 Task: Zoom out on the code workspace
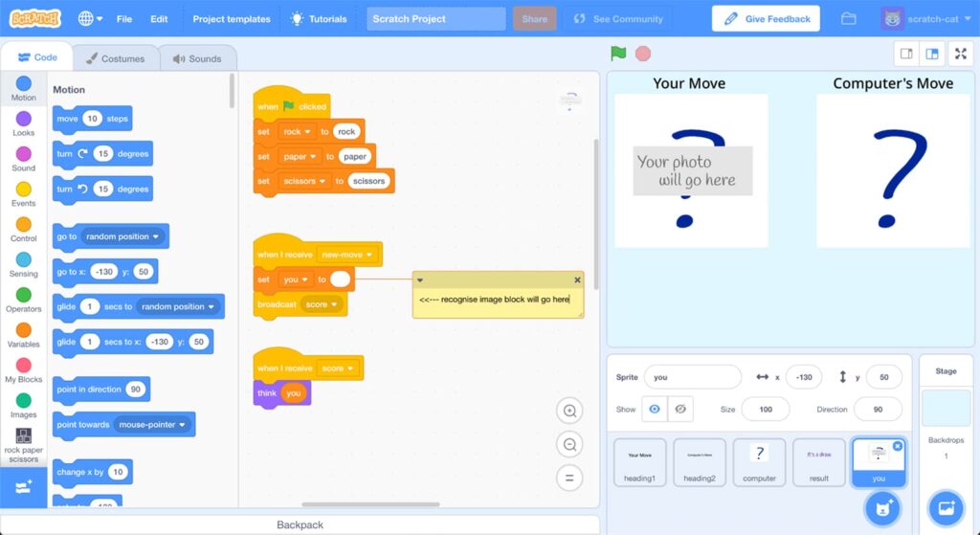(x=569, y=444)
